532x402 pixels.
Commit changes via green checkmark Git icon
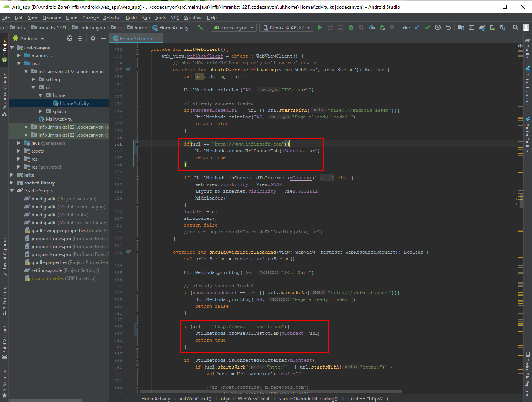coord(428,27)
